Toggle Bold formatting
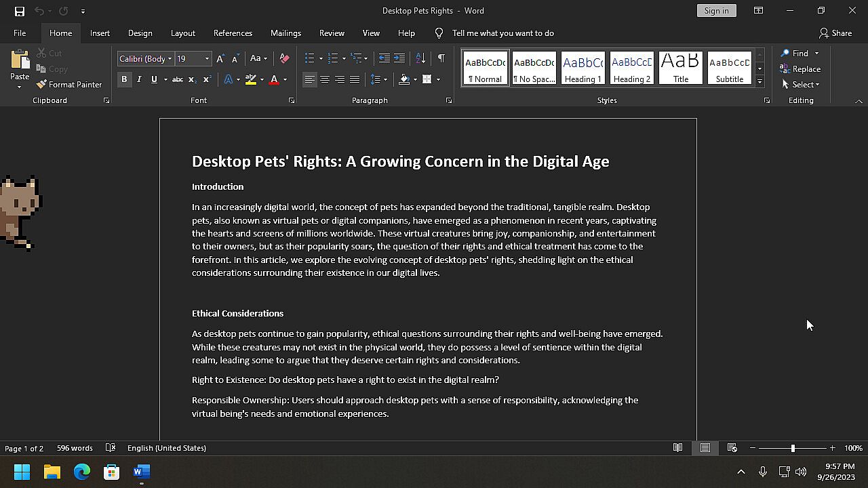 pyautogui.click(x=124, y=79)
